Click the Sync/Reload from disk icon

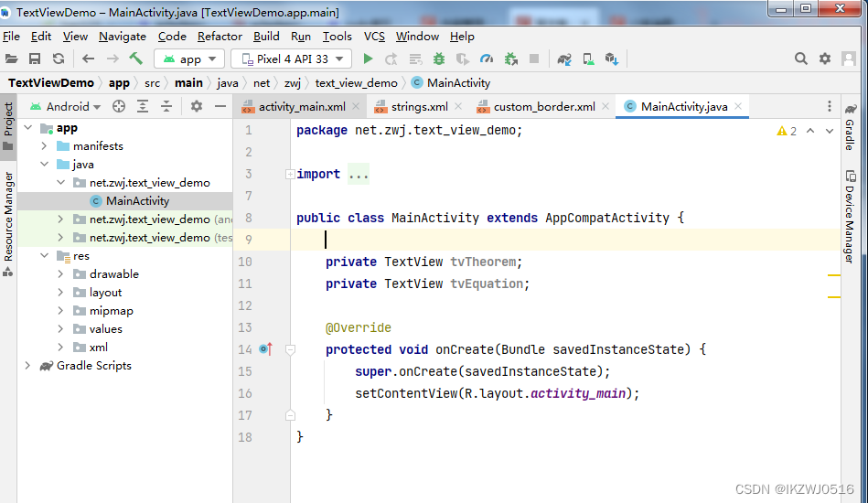pos(59,59)
